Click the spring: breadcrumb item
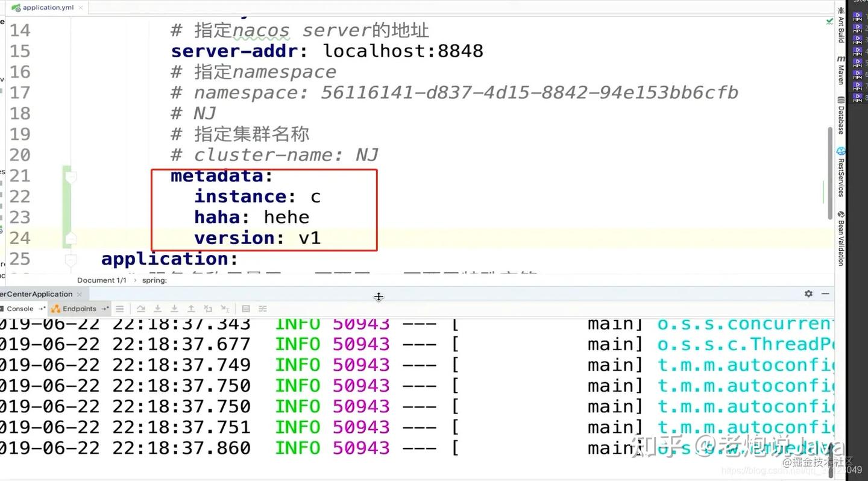Viewport: 868px width, 481px height. (x=155, y=280)
